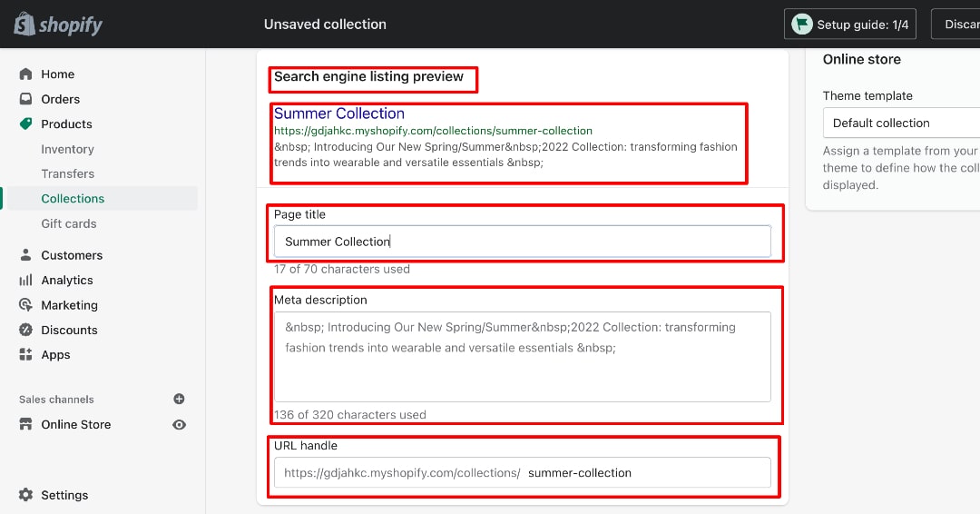Click '17 of 70 characters used' text

pos(342,269)
